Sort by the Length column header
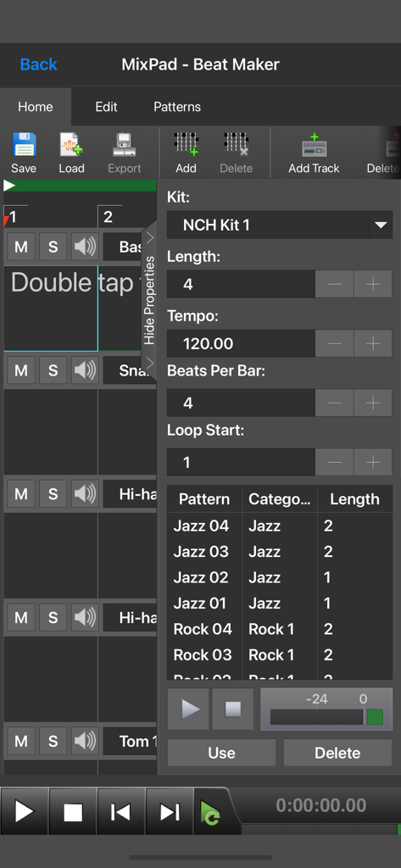Image resolution: width=401 pixels, height=868 pixels. click(x=355, y=498)
